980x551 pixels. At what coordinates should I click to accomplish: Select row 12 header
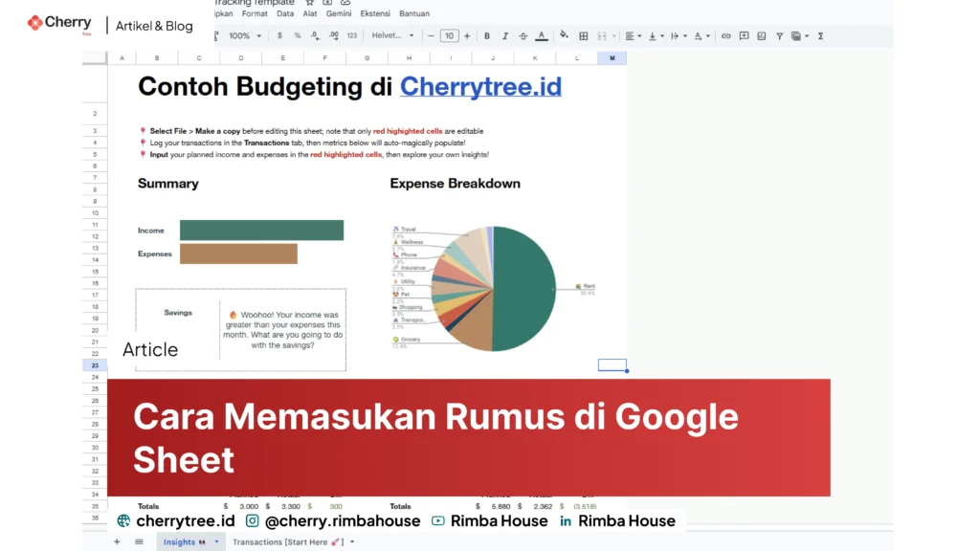(95, 236)
